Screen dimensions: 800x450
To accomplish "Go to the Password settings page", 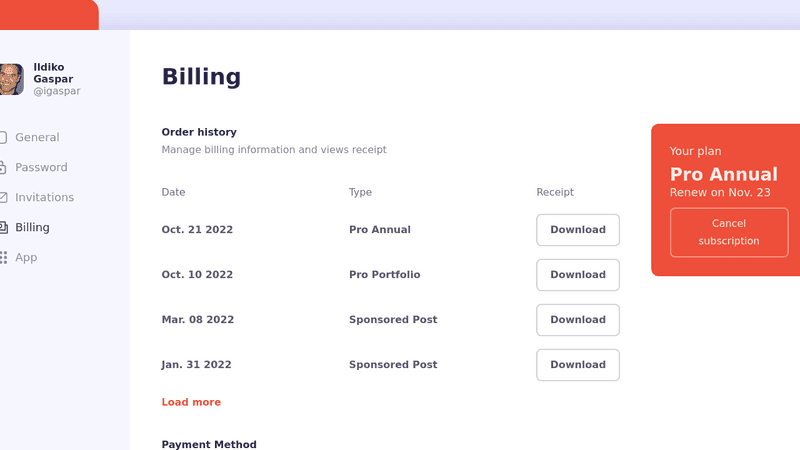I will tap(41, 167).
